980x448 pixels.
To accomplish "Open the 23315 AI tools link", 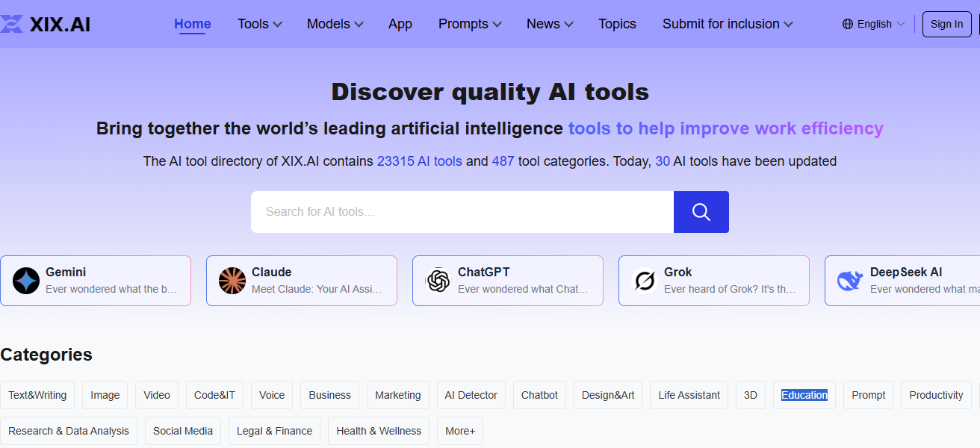I will pos(419,161).
